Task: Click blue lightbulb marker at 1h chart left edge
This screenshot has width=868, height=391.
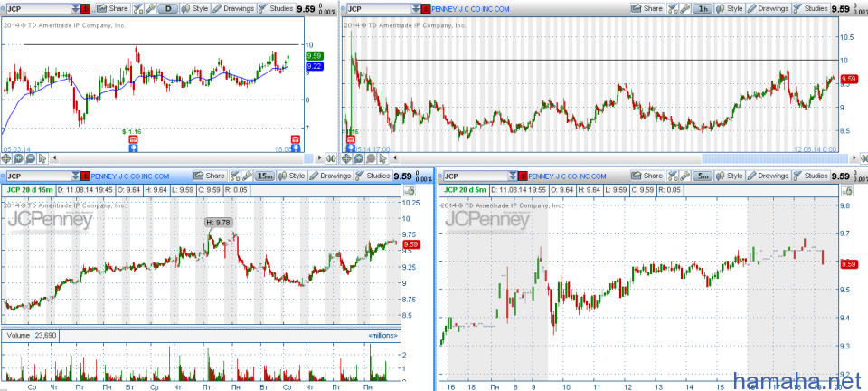Action: [350, 148]
